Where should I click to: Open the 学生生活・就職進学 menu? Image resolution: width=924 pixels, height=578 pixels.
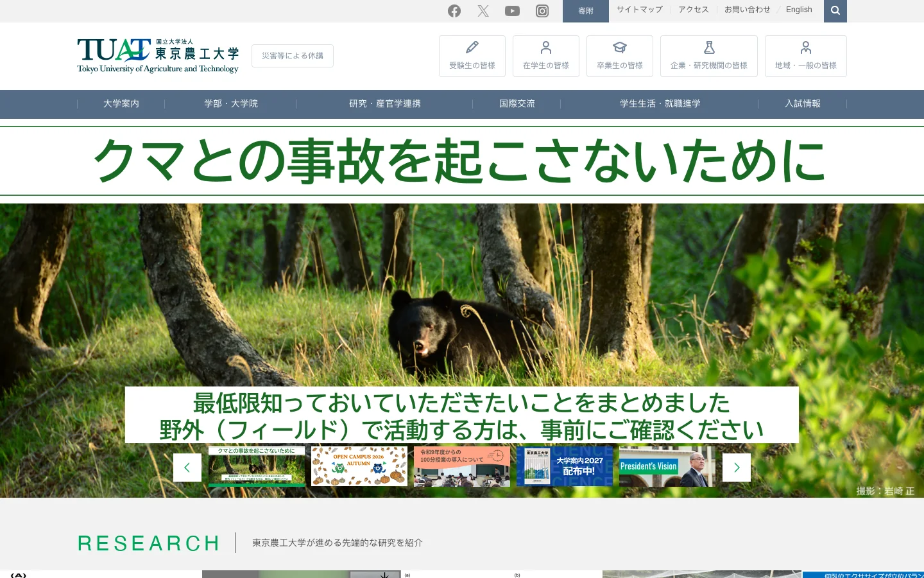pos(660,103)
